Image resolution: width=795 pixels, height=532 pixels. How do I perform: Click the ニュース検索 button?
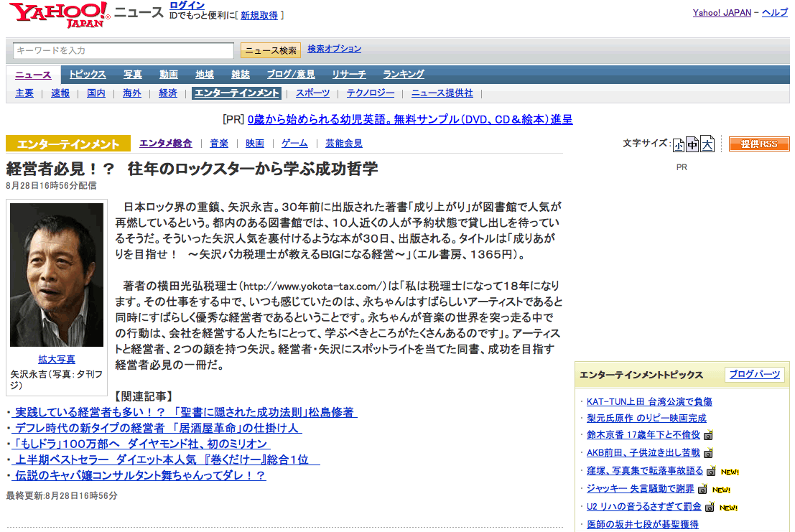click(x=270, y=50)
